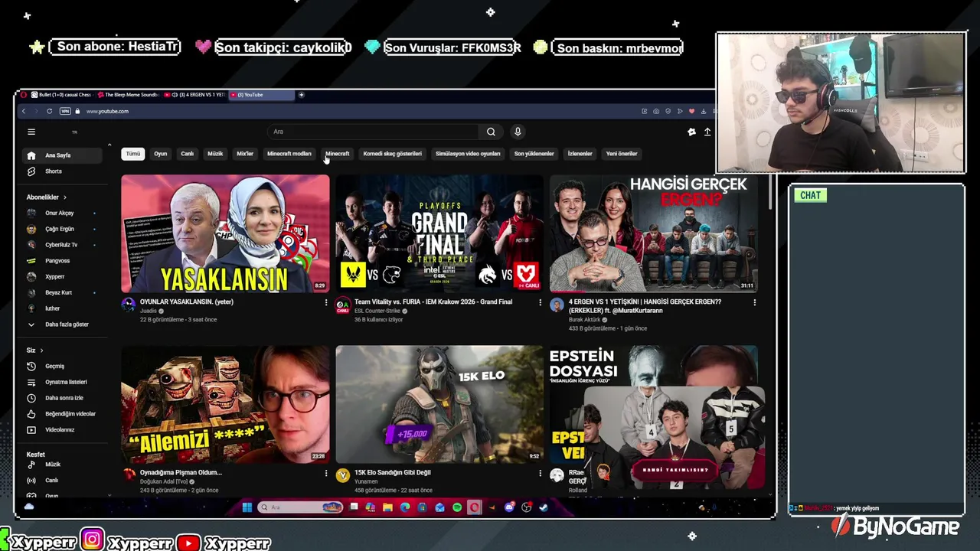Reload the YouTube page
Image resolution: width=980 pixels, height=551 pixels.
[50, 111]
